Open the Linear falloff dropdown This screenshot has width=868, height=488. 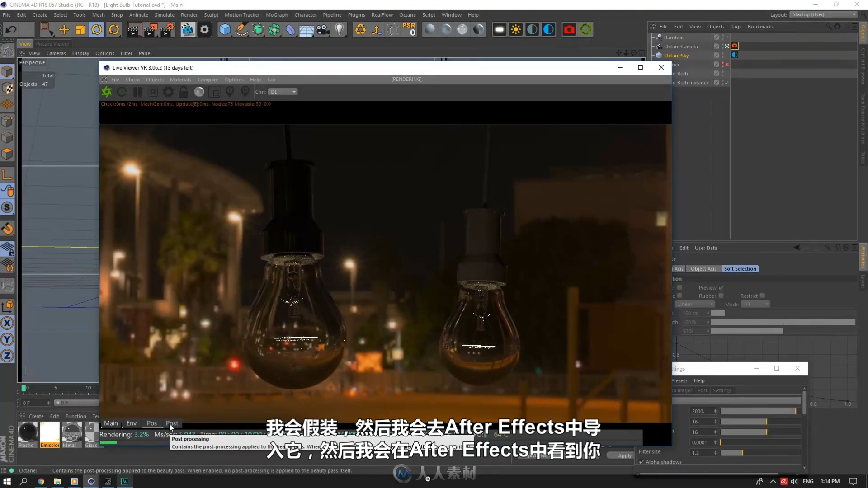pos(694,304)
